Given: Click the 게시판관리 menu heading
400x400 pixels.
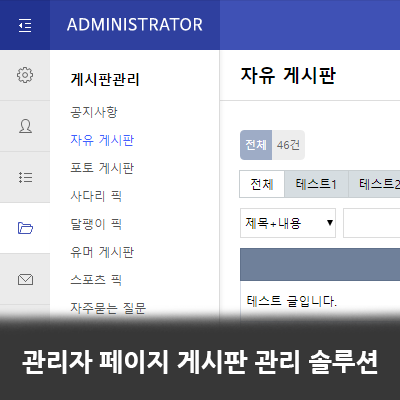Looking at the screenshot, I should pyautogui.click(x=105, y=79).
